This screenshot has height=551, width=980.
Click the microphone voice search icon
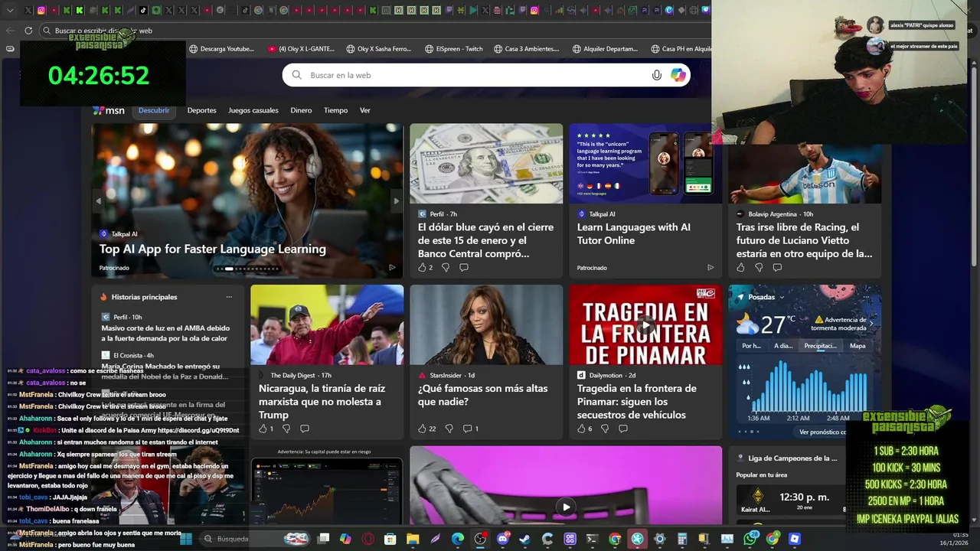[656, 75]
